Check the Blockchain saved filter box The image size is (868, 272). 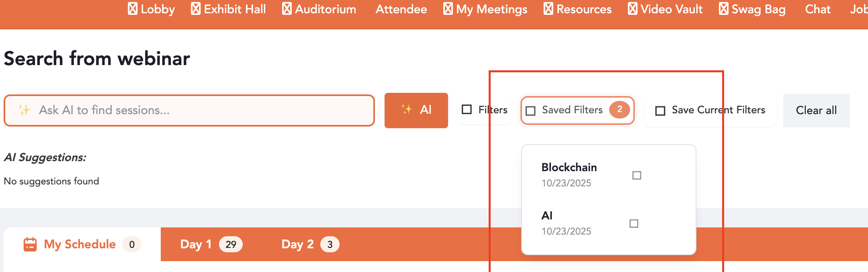(637, 175)
